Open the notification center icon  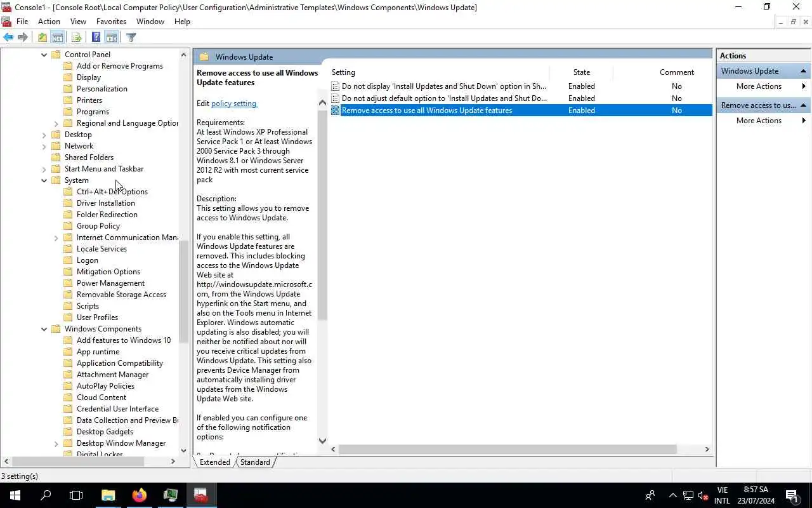[792, 495]
